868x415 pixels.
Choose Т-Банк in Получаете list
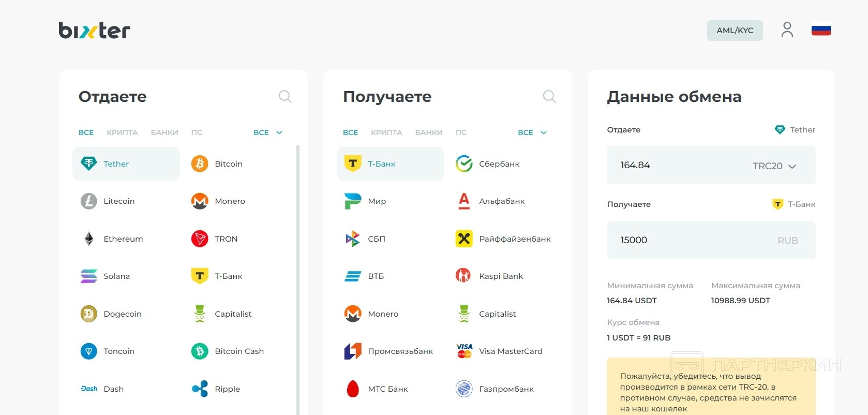point(391,164)
